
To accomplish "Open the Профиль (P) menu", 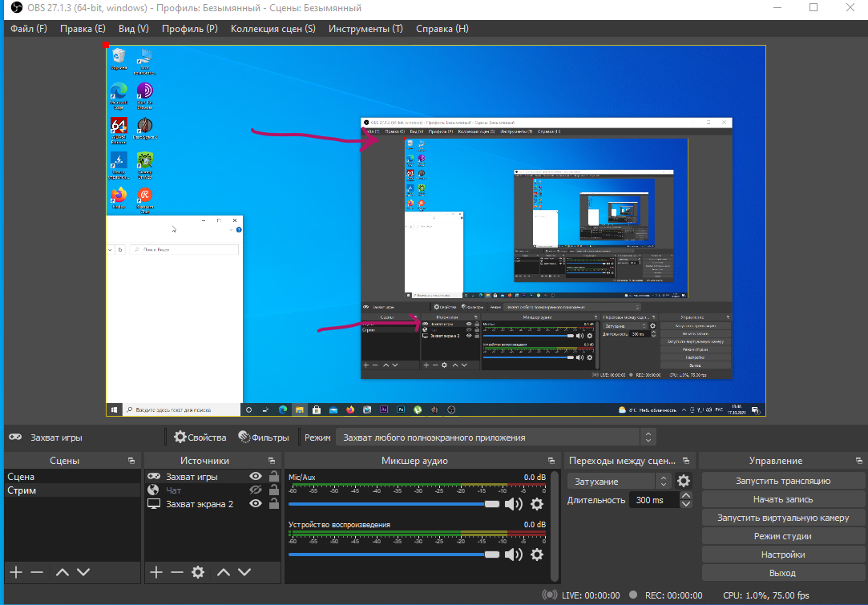I will 189,29.
